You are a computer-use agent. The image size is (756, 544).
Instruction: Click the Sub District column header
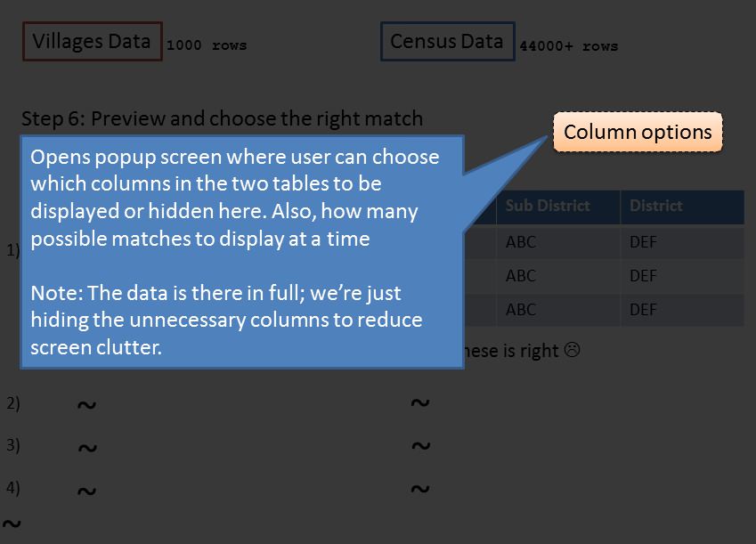[557, 207]
